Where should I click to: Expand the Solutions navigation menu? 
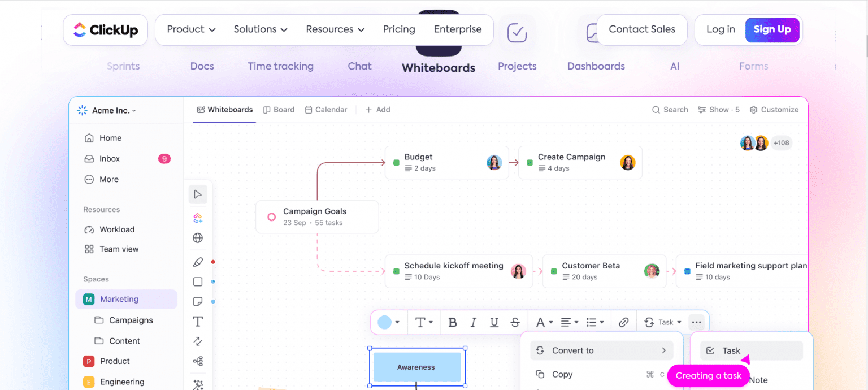[261, 29]
